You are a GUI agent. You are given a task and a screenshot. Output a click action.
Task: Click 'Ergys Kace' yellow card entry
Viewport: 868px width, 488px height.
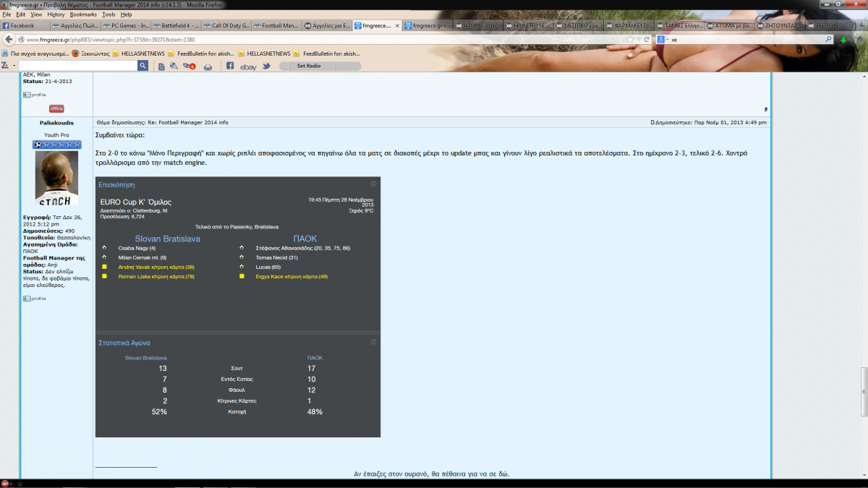point(292,276)
